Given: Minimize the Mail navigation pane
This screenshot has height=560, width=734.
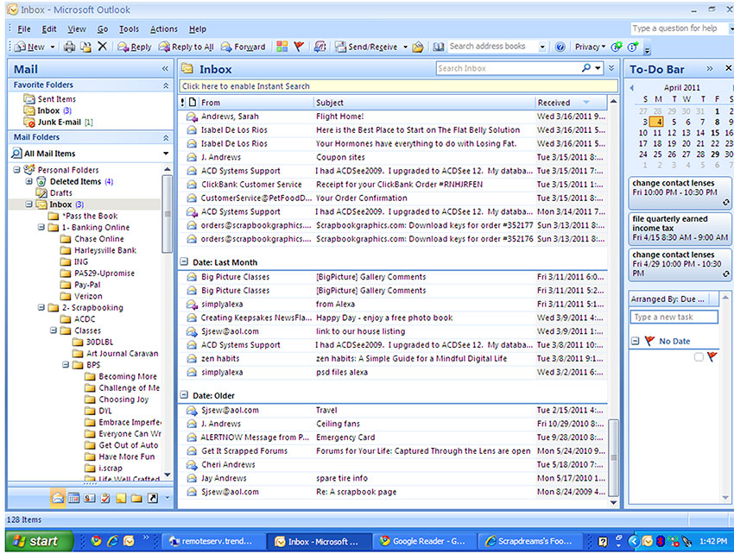Looking at the screenshot, I should pyautogui.click(x=165, y=69).
